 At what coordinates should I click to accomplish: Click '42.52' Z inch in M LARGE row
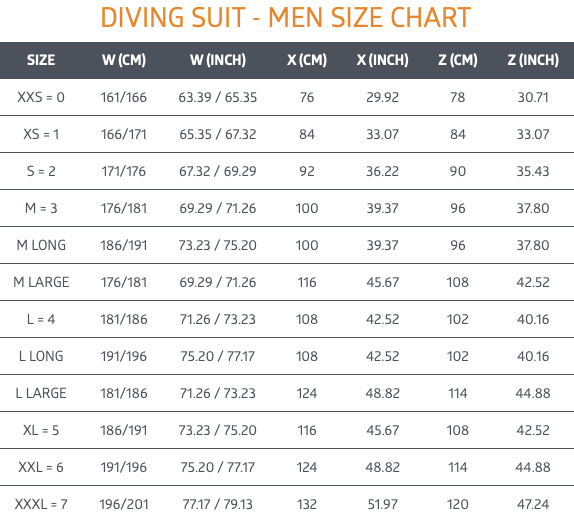click(x=533, y=282)
